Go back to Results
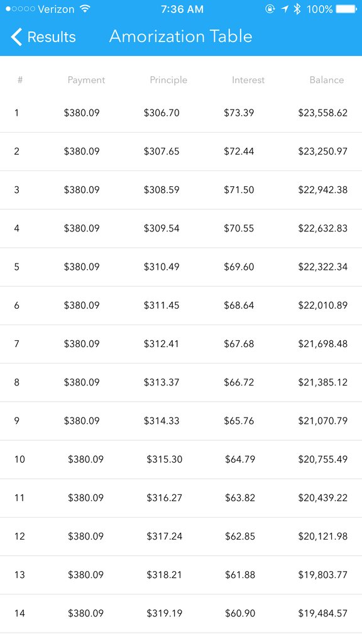 pos(43,37)
